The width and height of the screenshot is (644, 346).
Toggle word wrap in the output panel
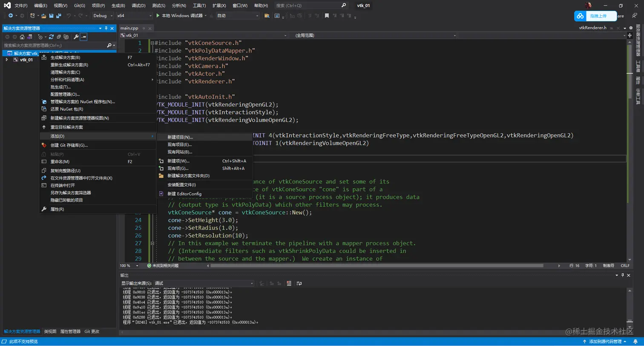point(299,283)
